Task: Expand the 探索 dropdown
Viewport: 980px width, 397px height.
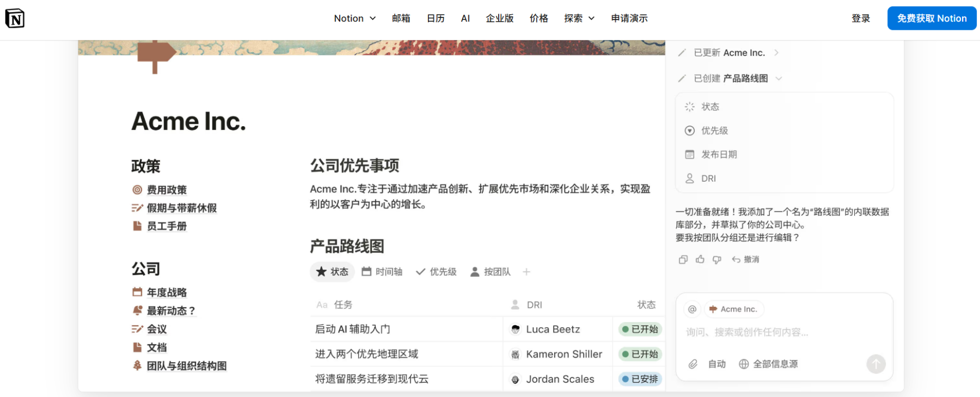Action: 579,18
